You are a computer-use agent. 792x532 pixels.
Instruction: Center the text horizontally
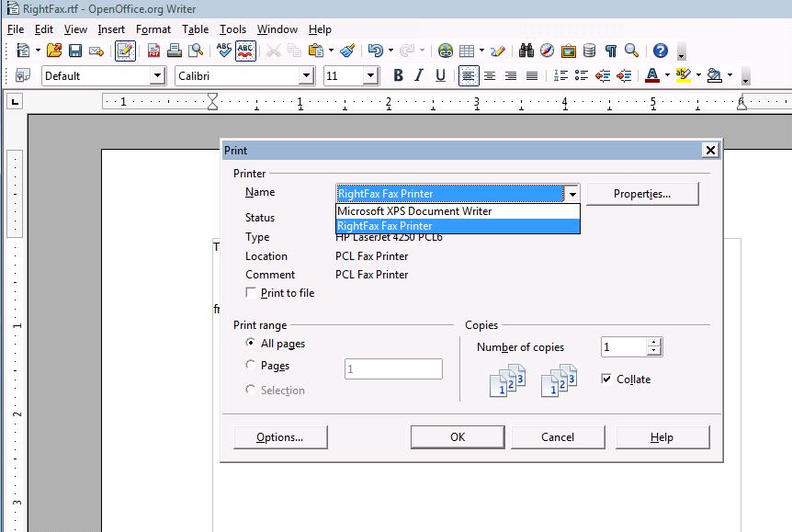[x=490, y=75]
